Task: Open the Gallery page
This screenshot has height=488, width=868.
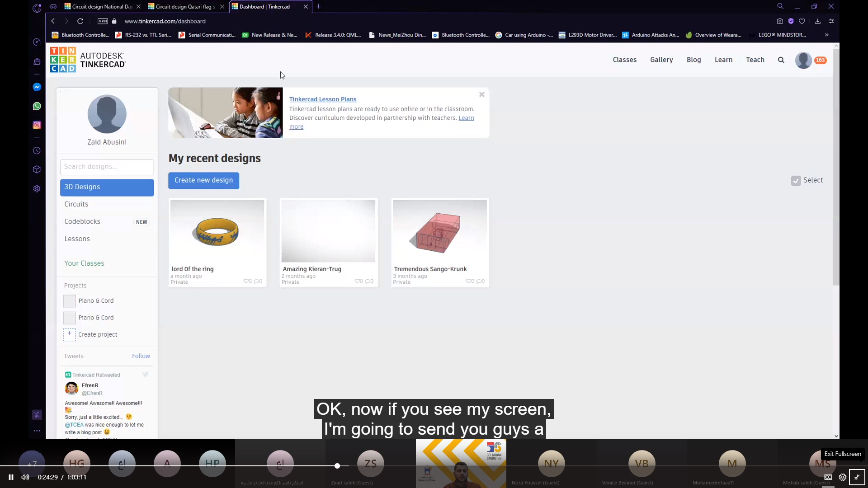Action: pyautogui.click(x=661, y=60)
